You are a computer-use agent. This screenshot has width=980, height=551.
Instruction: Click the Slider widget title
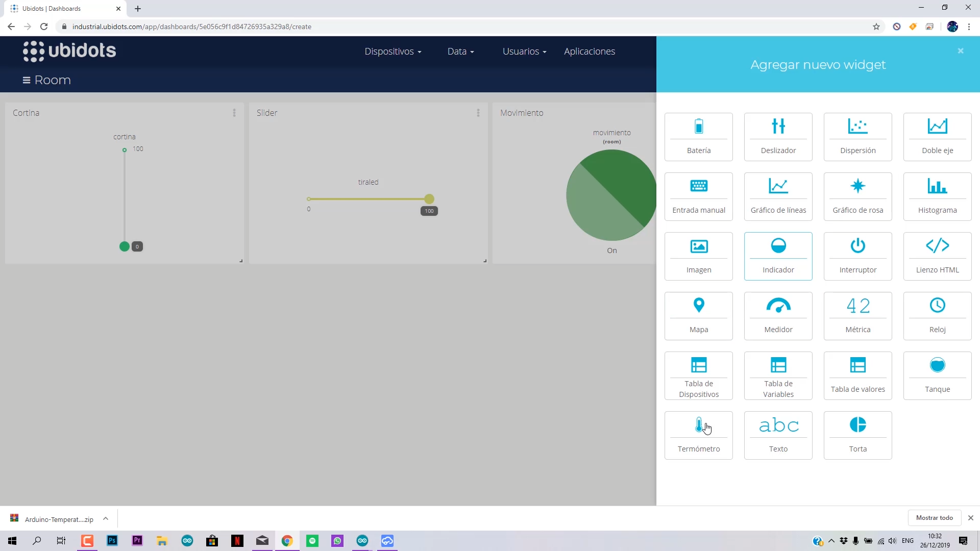[x=266, y=113]
